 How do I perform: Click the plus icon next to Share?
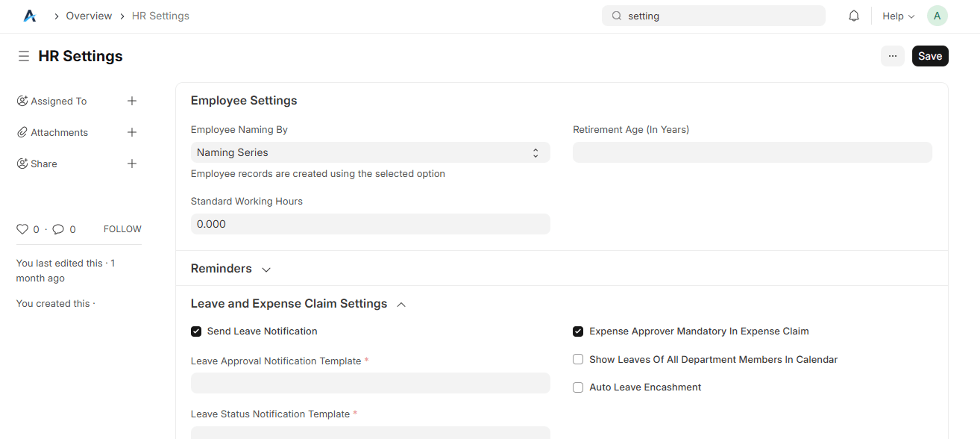point(132,164)
